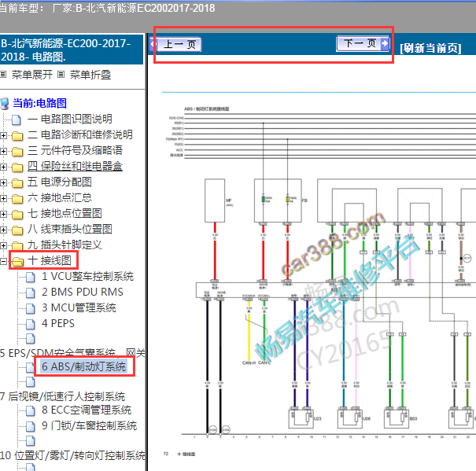Click the 当前:电路图 computer icon
476x471 pixels.
[5, 103]
